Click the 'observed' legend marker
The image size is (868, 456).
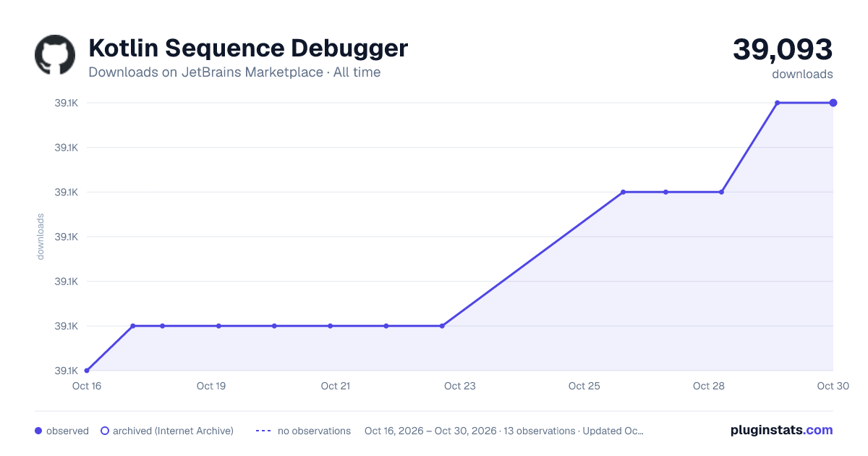pos(38,431)
